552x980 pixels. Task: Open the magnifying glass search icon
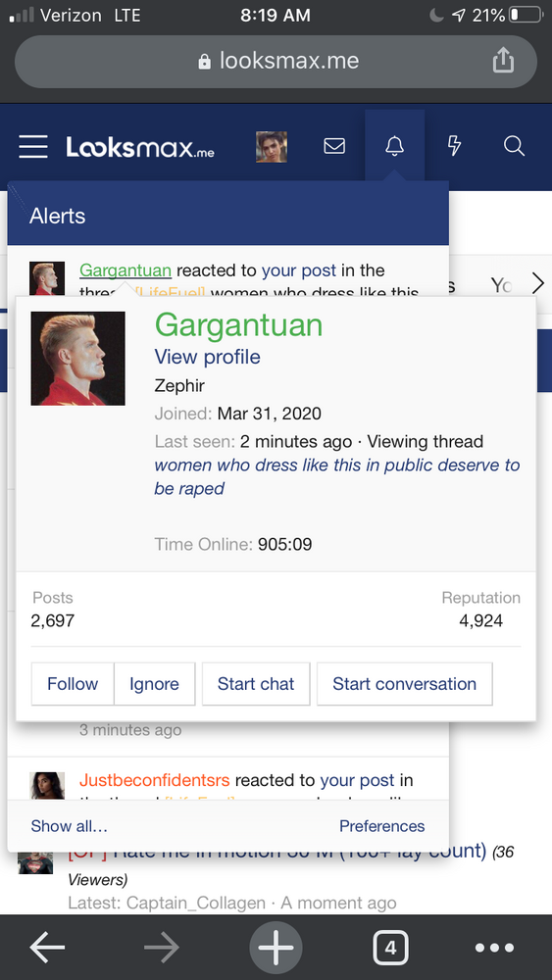514,146
